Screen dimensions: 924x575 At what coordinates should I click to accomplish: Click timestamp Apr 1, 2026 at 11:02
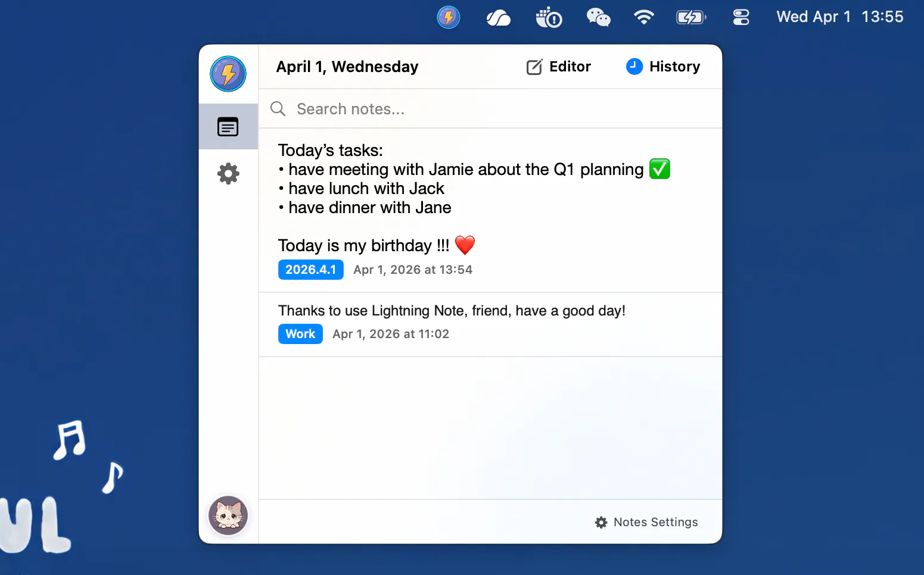click(391, 334)
